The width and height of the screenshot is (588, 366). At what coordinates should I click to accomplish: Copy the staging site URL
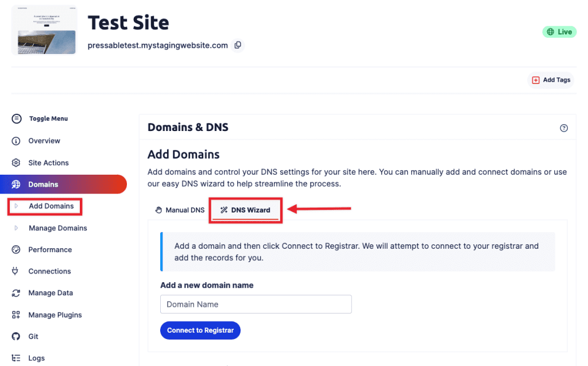tap(238, 45)
